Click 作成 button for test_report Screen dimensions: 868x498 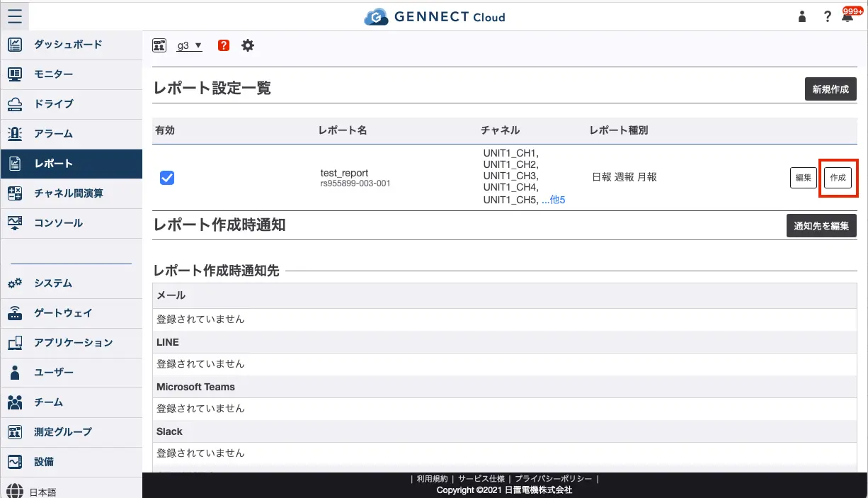point(838,178)
